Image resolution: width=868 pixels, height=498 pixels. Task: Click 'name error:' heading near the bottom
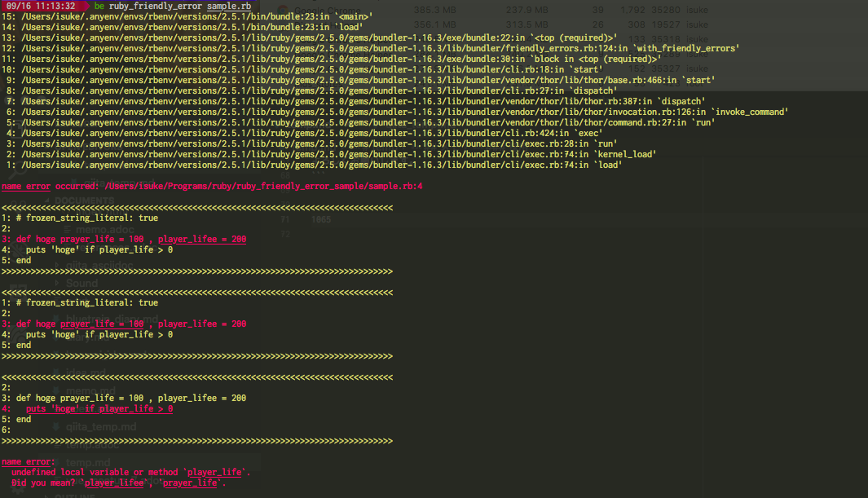(29, 461)
